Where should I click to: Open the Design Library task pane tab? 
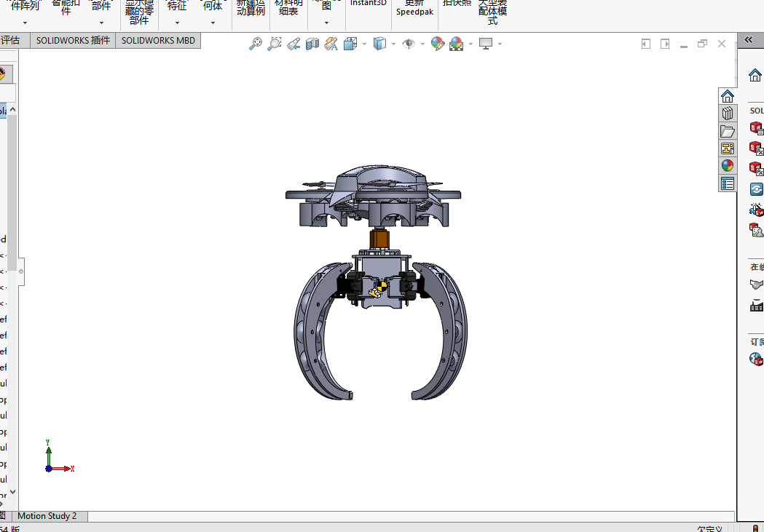click(x=728, y=114)
